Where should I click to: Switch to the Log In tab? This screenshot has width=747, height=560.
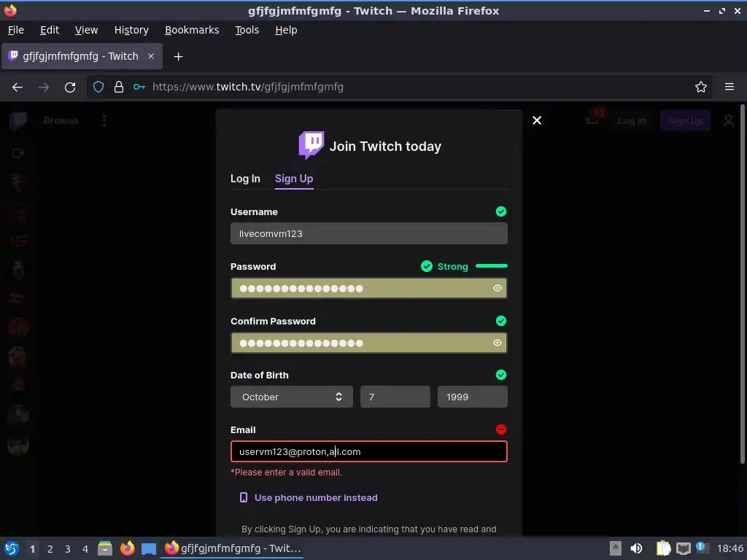(x=245, y=179)
